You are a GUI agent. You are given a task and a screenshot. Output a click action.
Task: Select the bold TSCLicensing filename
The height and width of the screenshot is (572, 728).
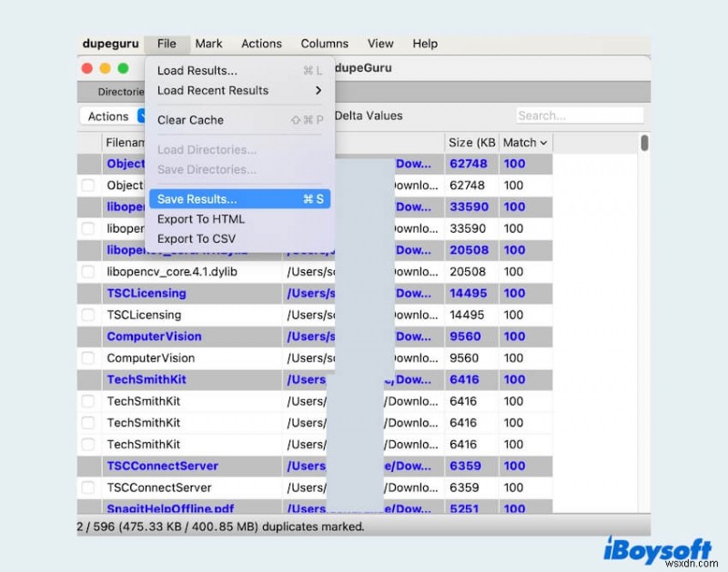147,293
